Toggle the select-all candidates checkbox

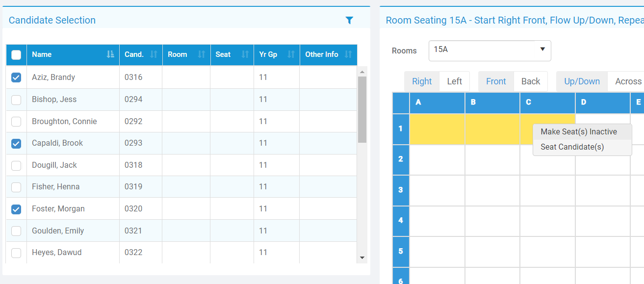point(16,54)
